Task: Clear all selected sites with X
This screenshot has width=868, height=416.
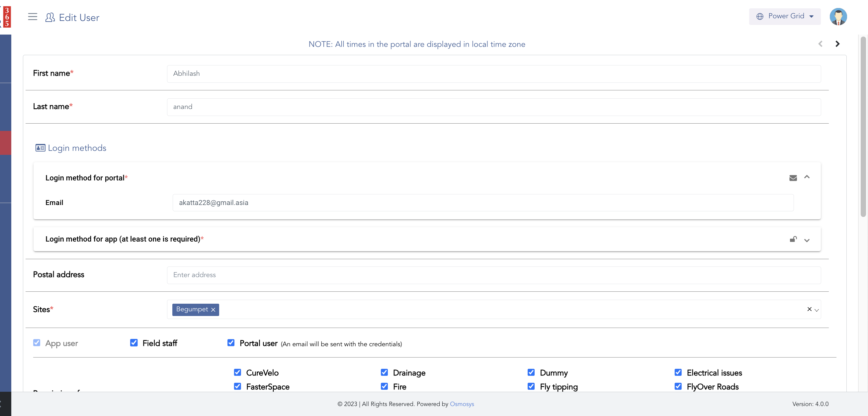Action: [x=809, y=309]
